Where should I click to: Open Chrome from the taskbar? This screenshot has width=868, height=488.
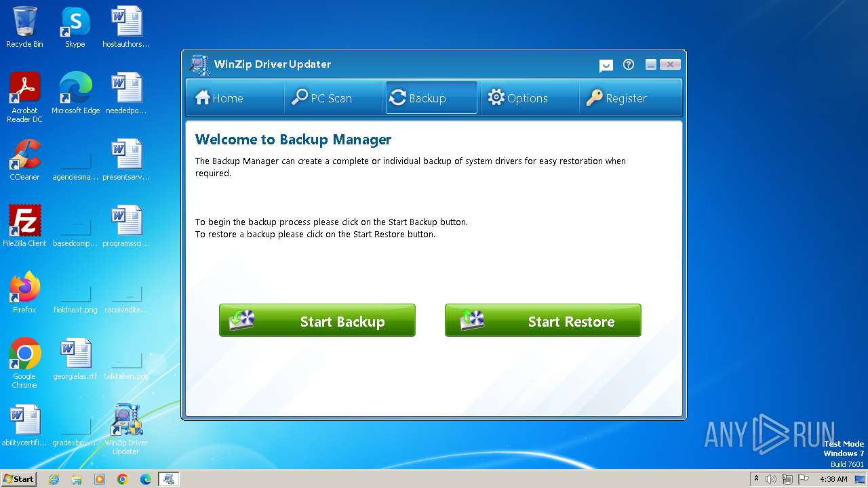tap(123, 479)
